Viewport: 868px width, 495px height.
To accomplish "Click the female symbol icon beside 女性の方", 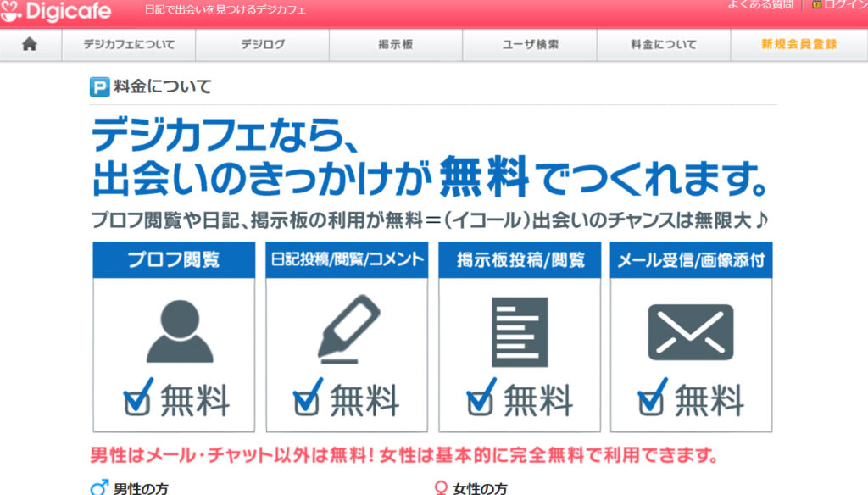I will click(x=441, y=488).
